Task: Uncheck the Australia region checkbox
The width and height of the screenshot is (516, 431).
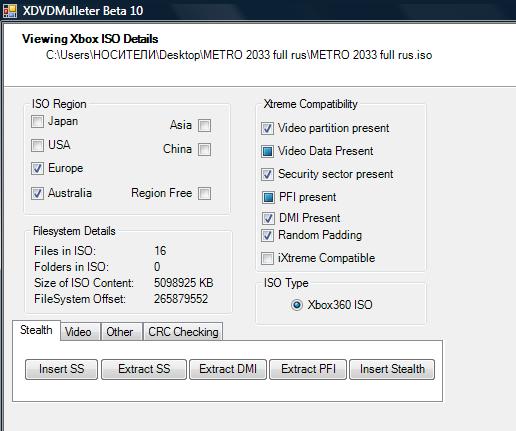Action: (x=37, y=193)
